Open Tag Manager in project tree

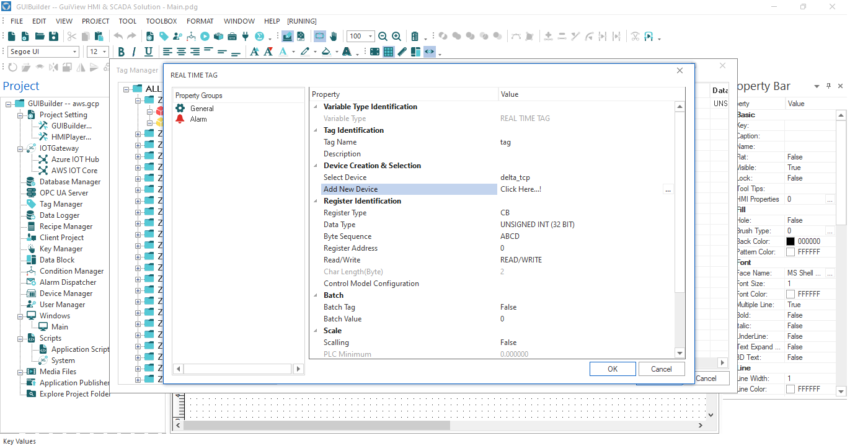[61, 204]
